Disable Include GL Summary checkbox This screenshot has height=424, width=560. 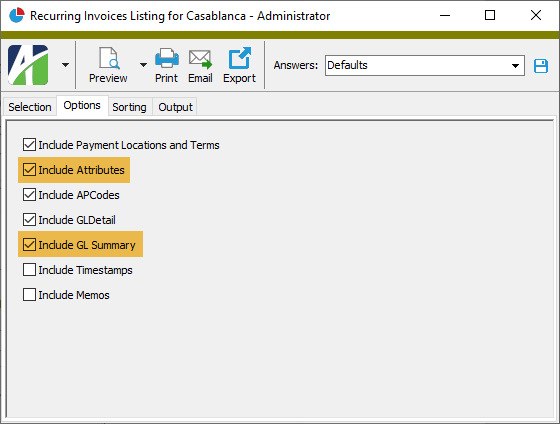29,245
